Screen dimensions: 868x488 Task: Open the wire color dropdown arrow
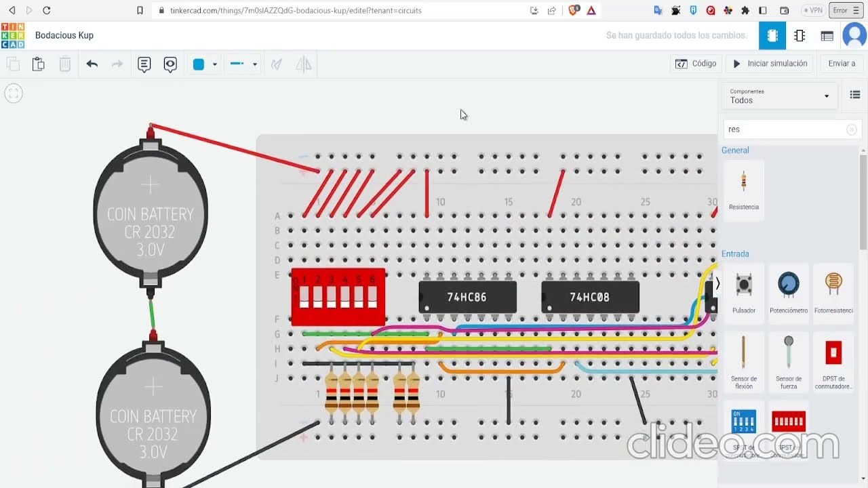pyautogui.click(x=214, y=64)
